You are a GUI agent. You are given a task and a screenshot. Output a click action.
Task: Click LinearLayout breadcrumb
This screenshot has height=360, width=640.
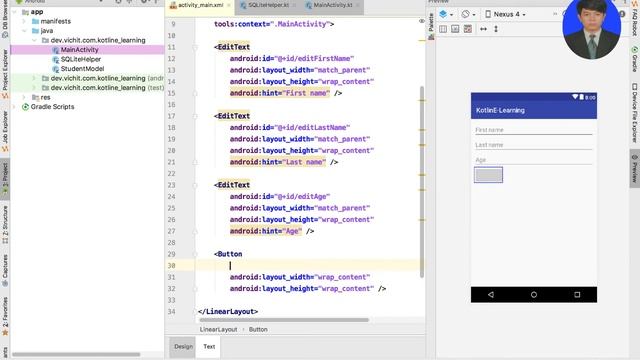click(218, 329)
